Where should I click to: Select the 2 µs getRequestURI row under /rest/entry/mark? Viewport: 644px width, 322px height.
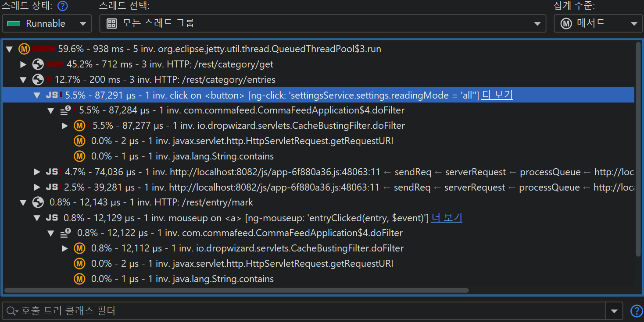(x=242, y=264)
